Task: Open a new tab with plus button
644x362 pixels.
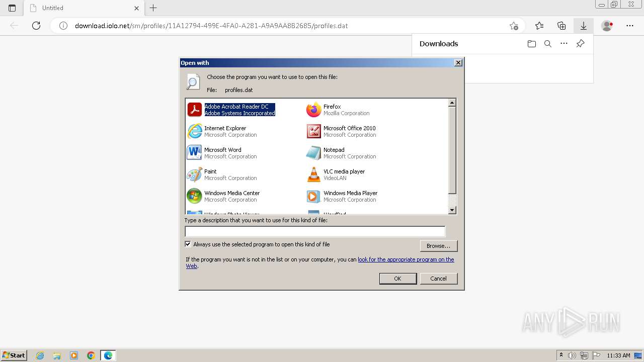Action: (153, 8)
